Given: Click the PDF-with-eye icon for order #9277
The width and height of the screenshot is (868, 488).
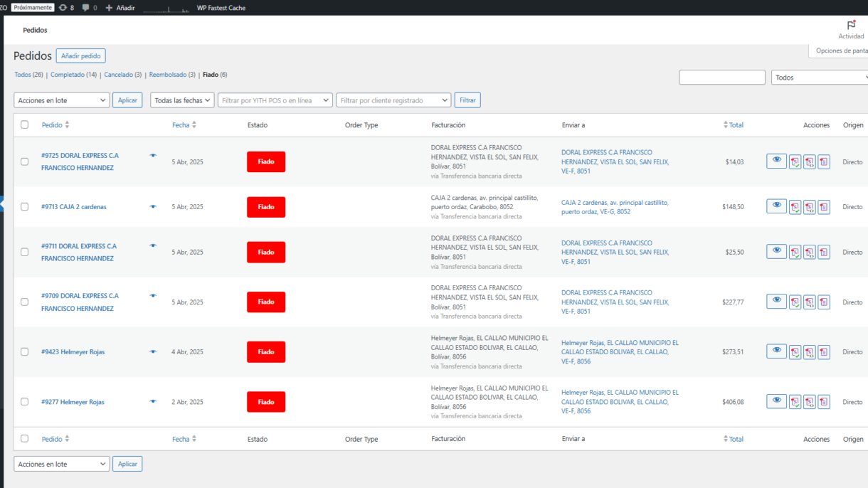Looking at the screenshot, I should [810, 402].
